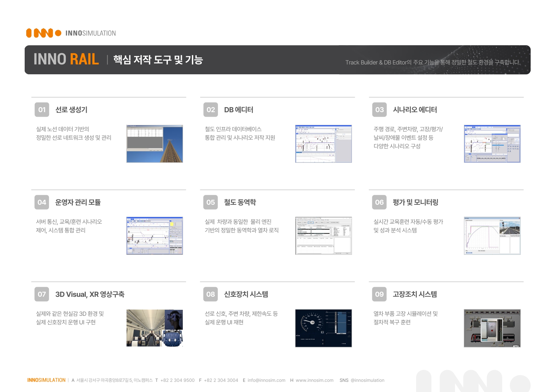Click the 01 number badge

point(42,110)
